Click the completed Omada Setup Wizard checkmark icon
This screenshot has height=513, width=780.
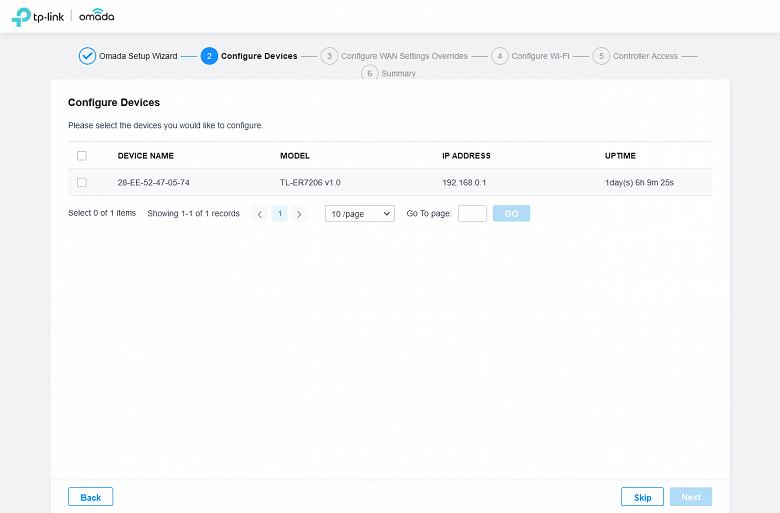(x=88, y=56)
